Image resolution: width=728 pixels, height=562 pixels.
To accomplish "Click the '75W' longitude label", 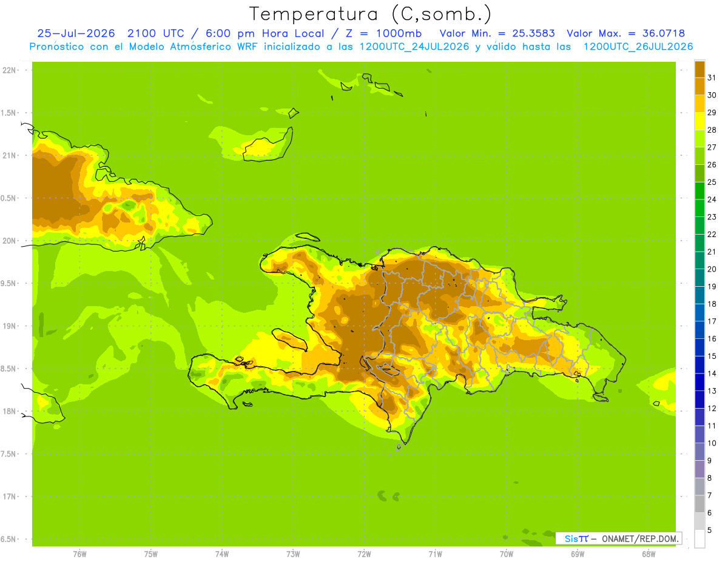I will click(150, 554).
